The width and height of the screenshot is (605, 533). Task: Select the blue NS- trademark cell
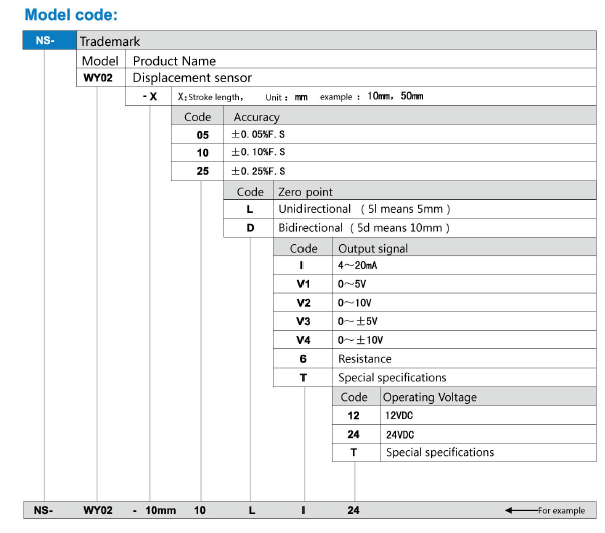tap(49, 41)
